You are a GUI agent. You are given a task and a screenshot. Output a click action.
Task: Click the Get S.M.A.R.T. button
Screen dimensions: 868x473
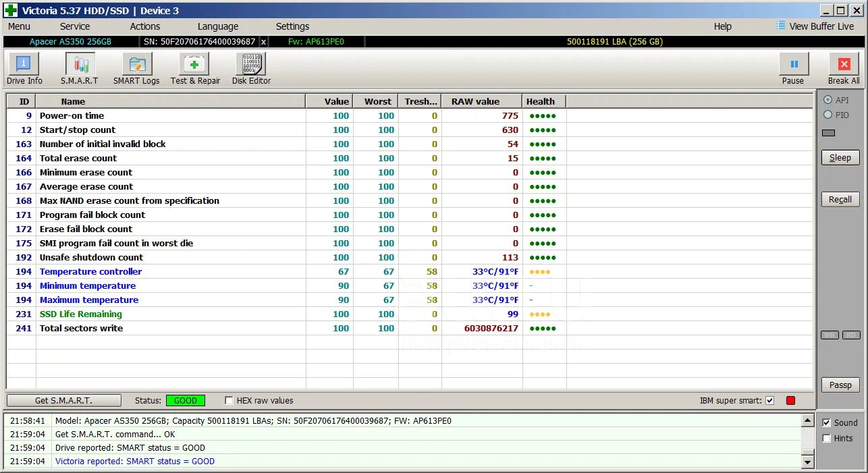(x=63, y=400)
